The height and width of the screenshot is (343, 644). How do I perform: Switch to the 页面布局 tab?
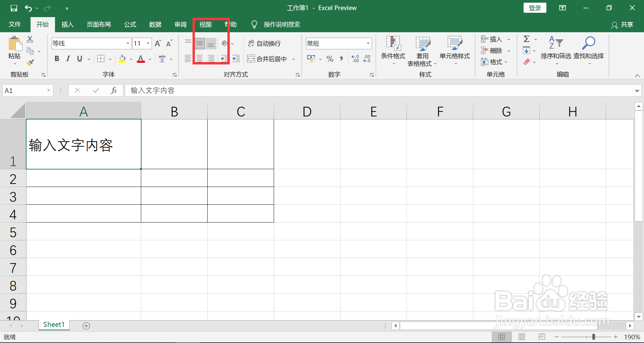coord(99,24)
